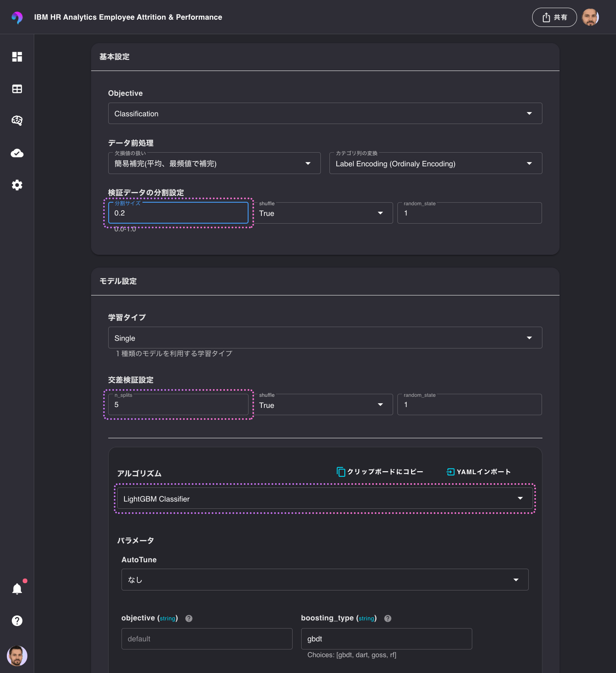The image size is (616, 673).
Task: Open shuffle dropdown under 交差検証設定
Action: (x=323, y=404)
